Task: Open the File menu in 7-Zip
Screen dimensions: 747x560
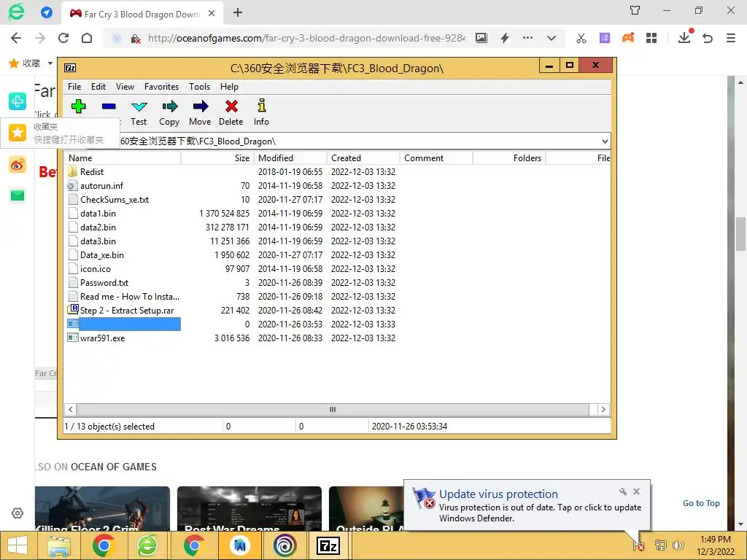Action: tap(74, 87)
